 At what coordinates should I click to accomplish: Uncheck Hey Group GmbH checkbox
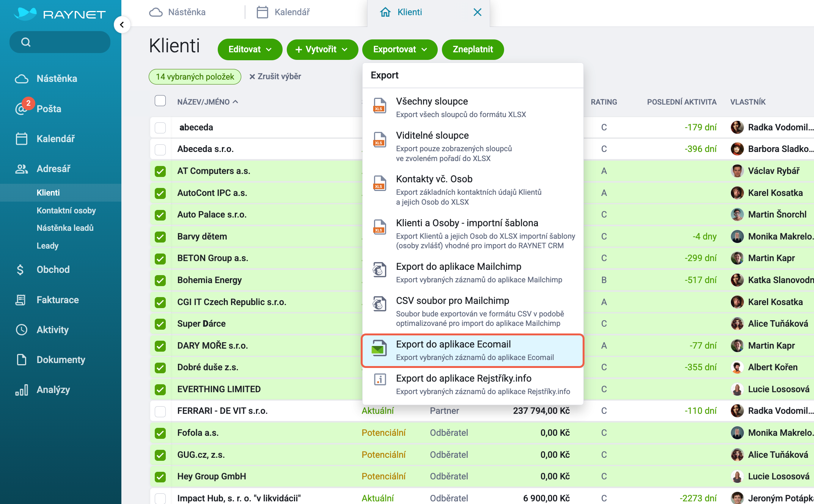click(160, 477)
